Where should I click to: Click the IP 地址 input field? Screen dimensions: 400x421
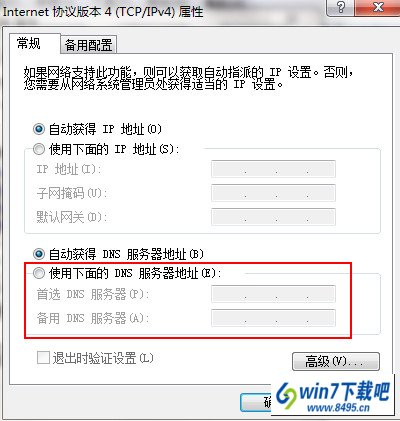[273, 169]
